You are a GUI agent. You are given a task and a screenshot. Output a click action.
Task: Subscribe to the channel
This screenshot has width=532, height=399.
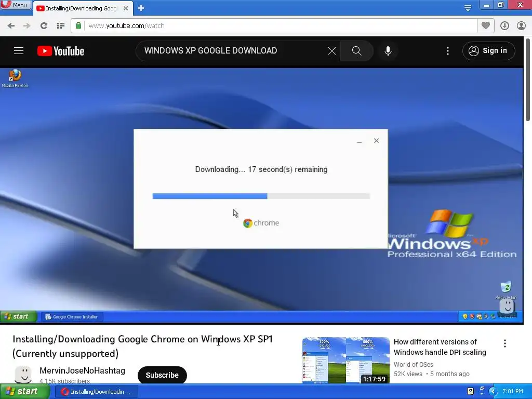point(162,375)
